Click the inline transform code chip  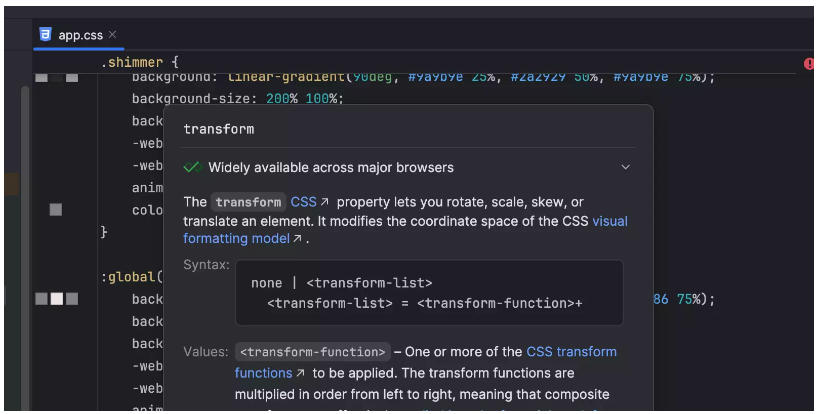[248, 202]
